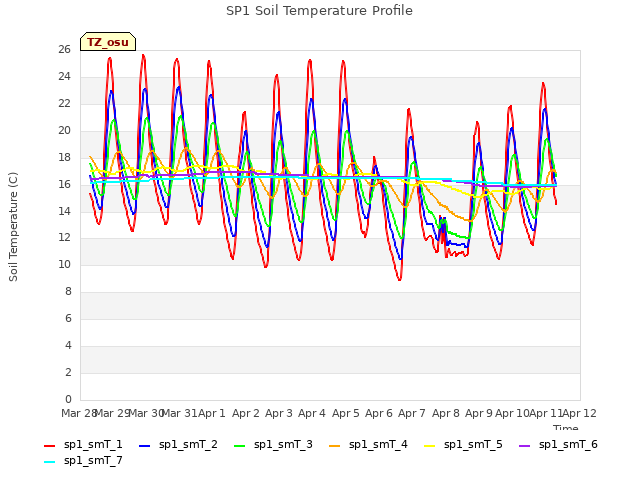Click the 10 y-axis tick label
This screenshot has height=480, width=640.
pos(64,265)
